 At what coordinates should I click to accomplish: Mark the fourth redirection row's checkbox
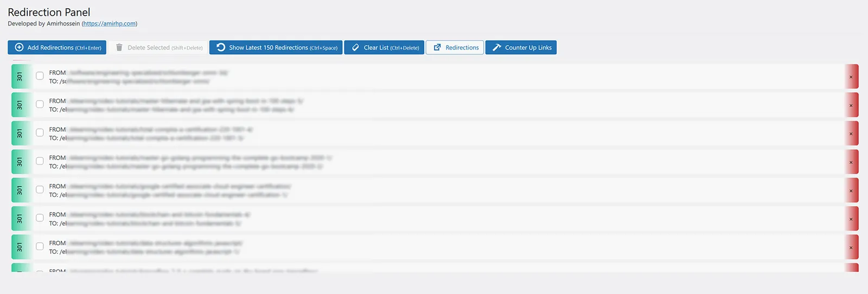[x=40, y=161]
